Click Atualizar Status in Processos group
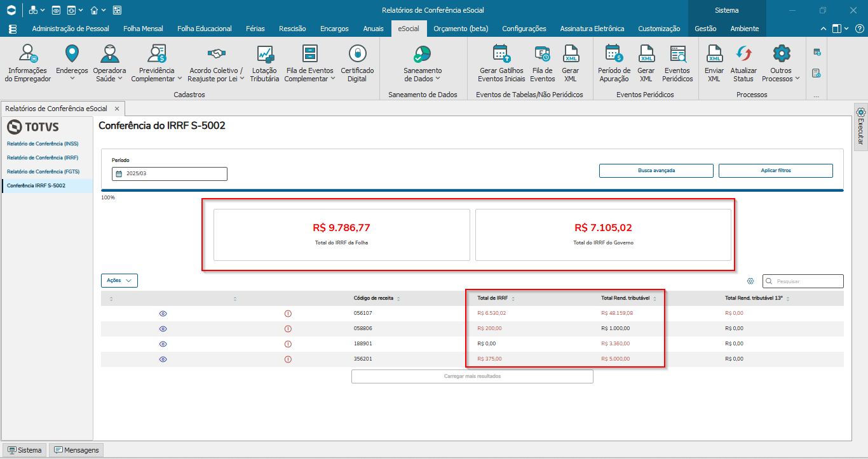 click(x=743, y=63)
